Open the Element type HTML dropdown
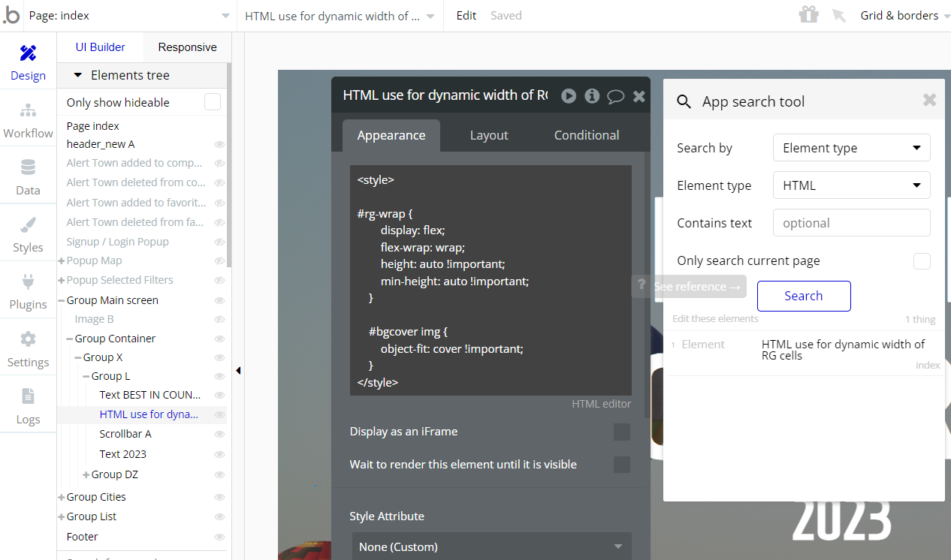 (851, 185)
